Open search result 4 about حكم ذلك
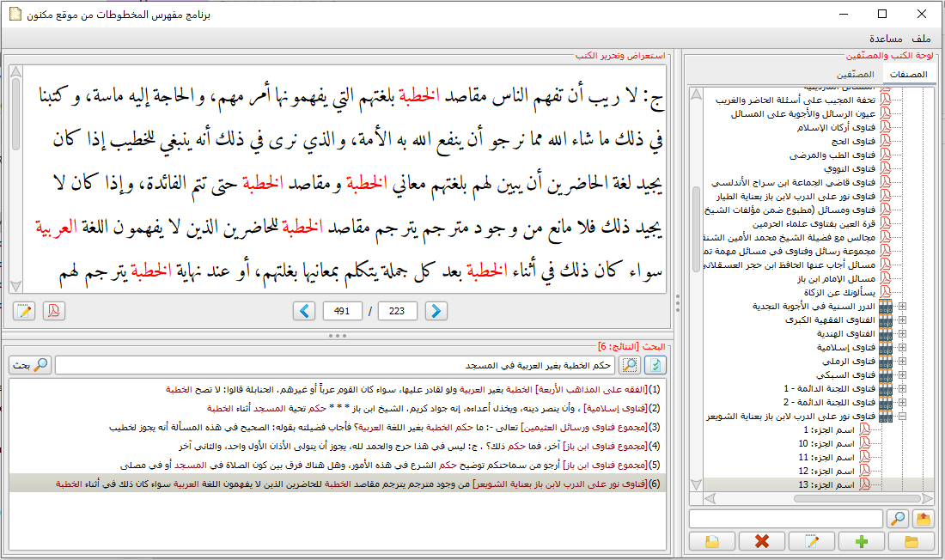The width and height of the screenshot is (945, 560). point(338,447)
